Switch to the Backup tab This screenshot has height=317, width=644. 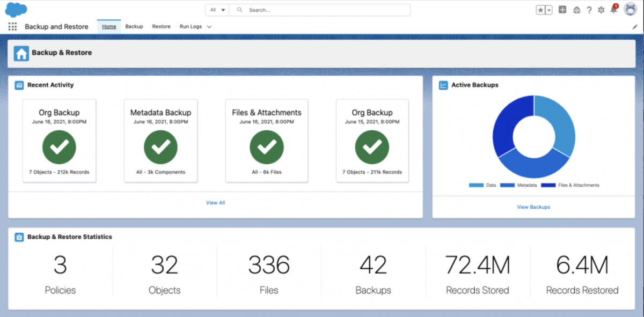point(134,26)
